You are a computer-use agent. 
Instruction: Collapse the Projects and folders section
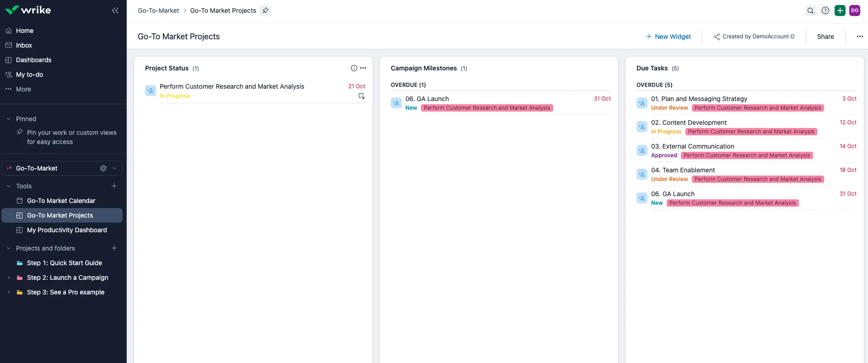click(x=9, y=248)
